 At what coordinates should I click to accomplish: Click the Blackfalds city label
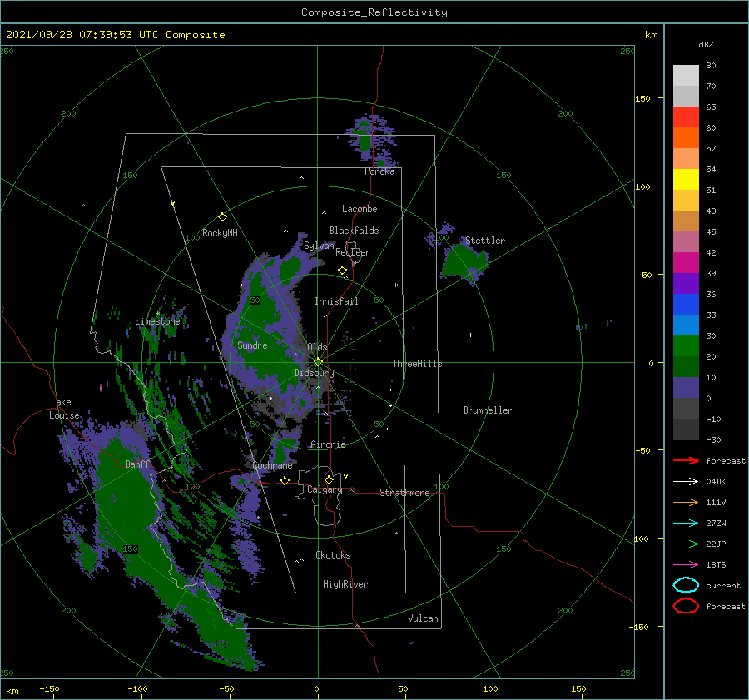(x=354, y=231)
